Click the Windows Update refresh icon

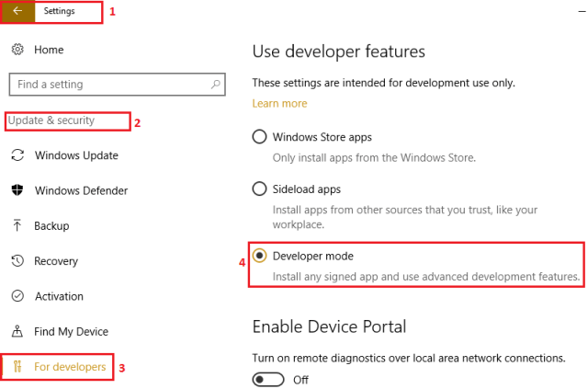(17, 155)
